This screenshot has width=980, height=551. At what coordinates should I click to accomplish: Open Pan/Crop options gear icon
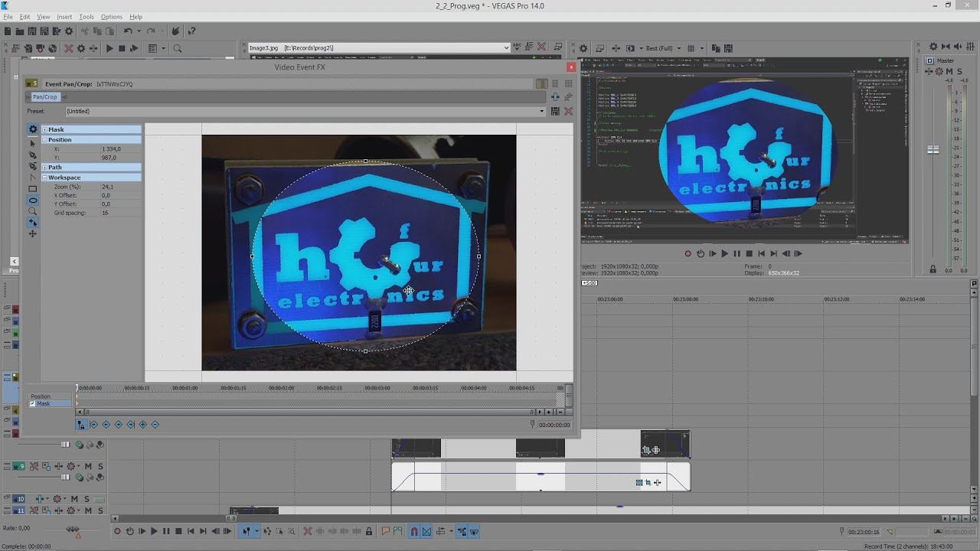click(x=33, y=129)
